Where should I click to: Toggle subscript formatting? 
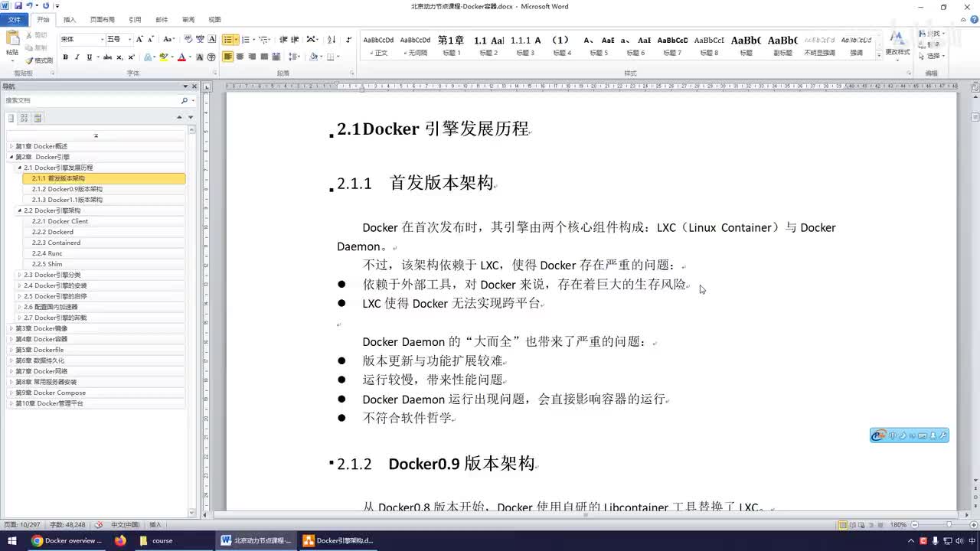pos(119,57)
